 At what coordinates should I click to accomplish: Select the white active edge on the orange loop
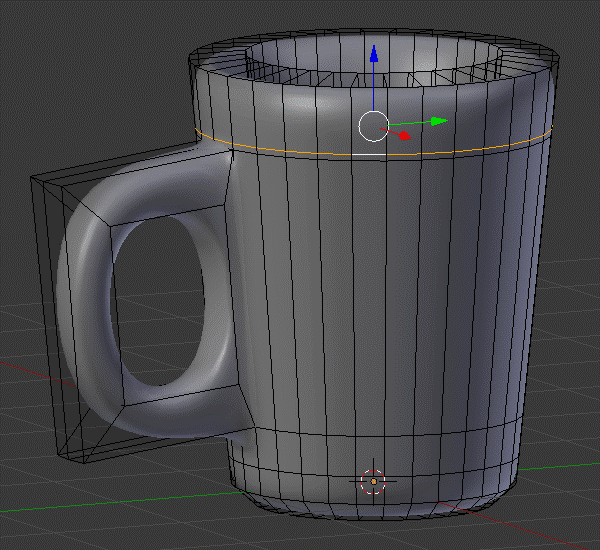click(368, 155)
